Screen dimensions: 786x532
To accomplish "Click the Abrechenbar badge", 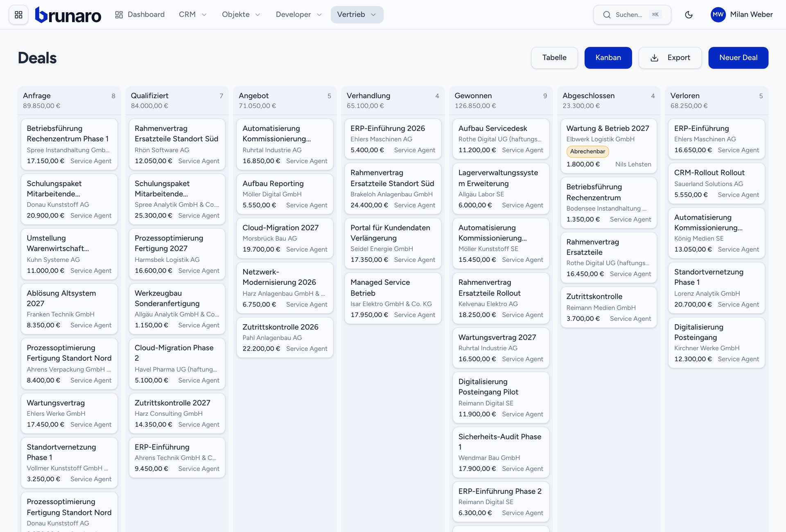I will [x=587, y=151].
